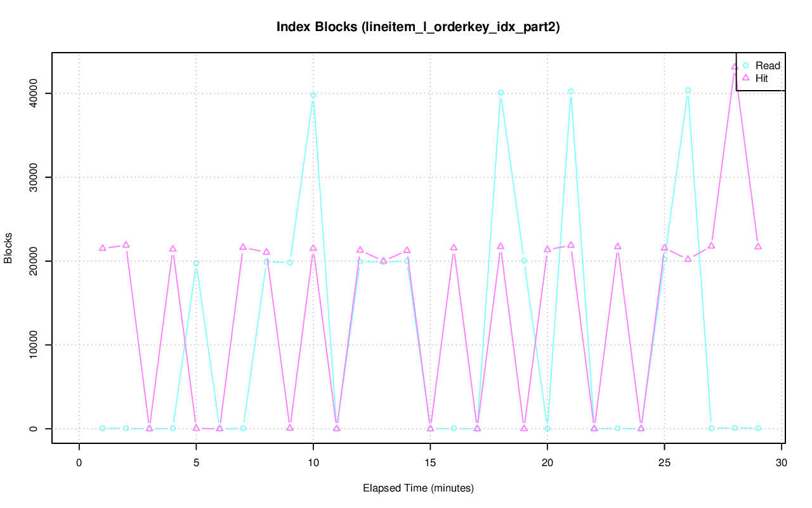Click the Hit triangle symbol in the legend
Screen dimensions: 812x508
[746, 78]
